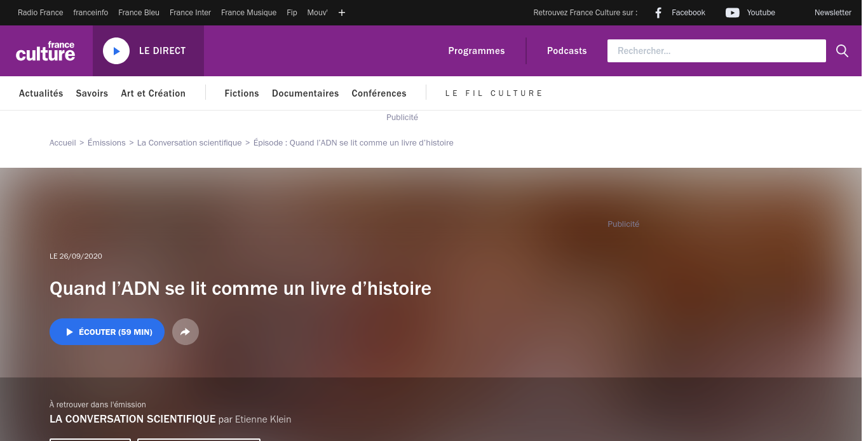The height and width of the screenshot is (441, 868).
Task: Open the Programmes menu
Action: (477, 51)
